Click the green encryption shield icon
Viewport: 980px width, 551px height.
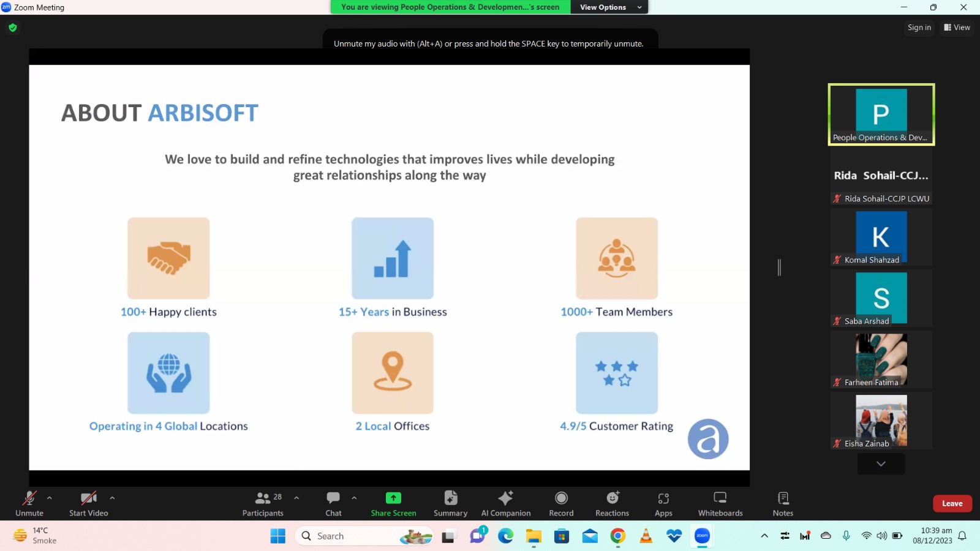[x=13, y=28]
